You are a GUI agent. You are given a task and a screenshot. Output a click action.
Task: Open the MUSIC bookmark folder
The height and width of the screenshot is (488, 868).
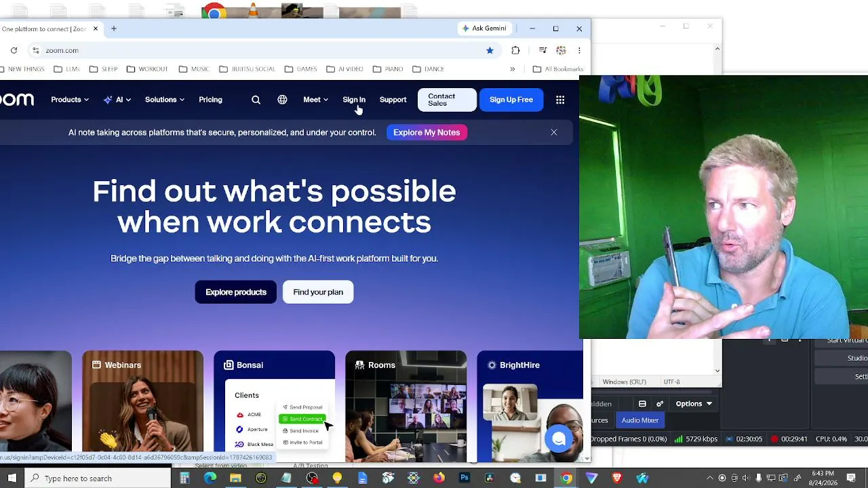pos(194,69)
